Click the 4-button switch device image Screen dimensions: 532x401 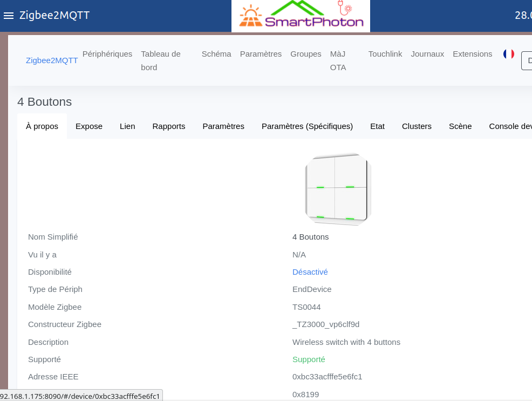(x=338, y=188)
